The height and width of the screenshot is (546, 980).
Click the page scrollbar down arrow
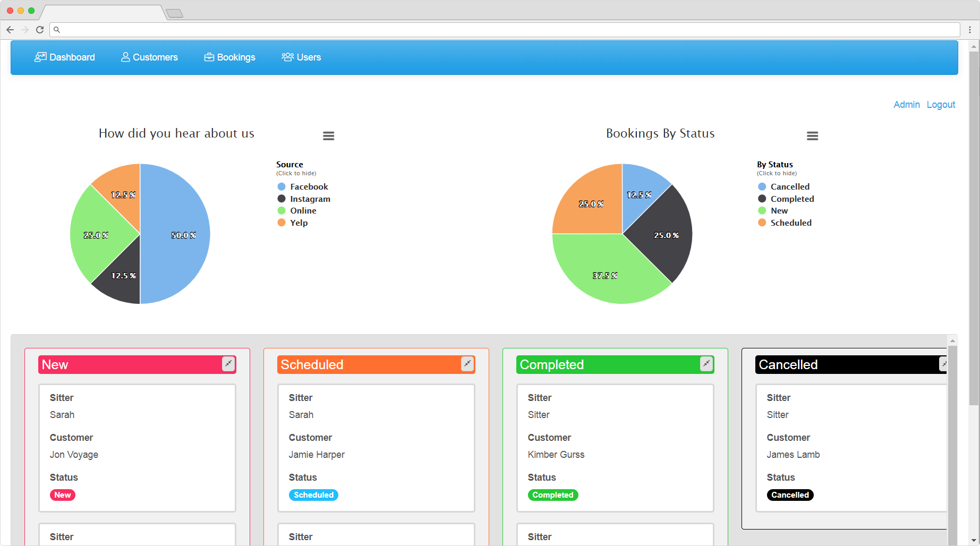point(974,541)
